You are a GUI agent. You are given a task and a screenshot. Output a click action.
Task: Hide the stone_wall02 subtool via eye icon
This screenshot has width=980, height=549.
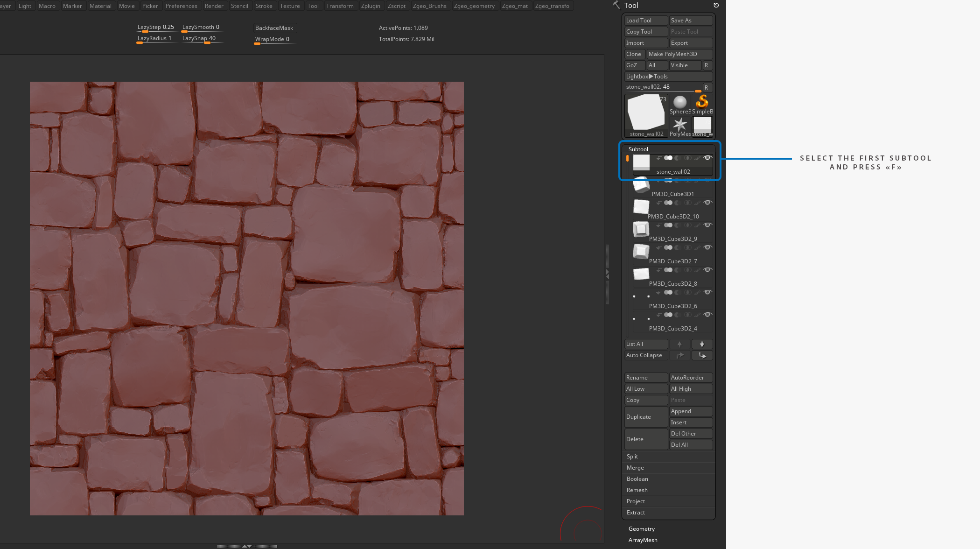coord(707,158)
